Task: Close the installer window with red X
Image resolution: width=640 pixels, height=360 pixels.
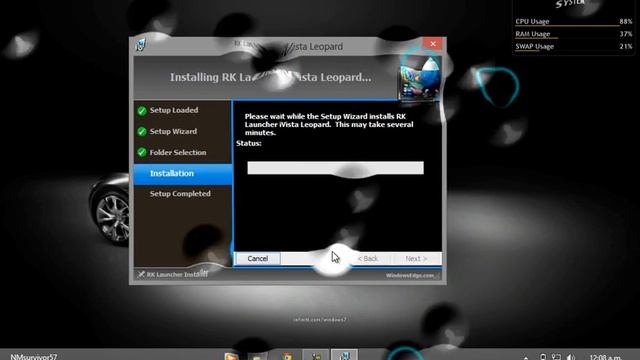Action: (433, 44)
